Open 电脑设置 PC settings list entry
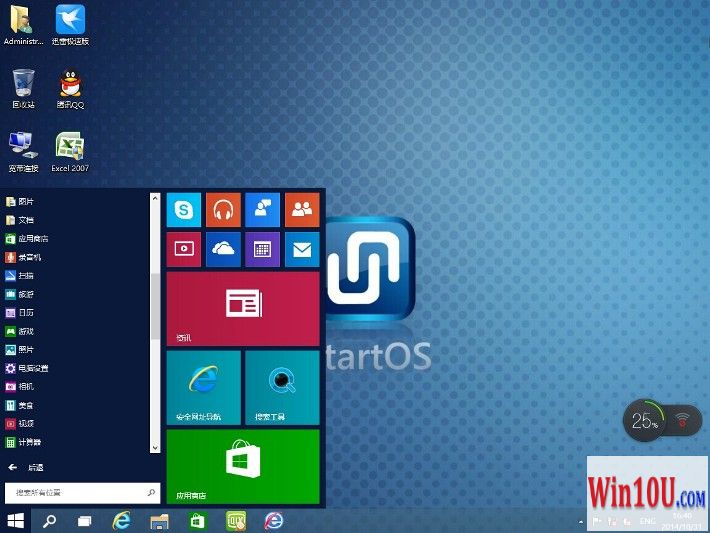The image size is (710, 533). [27, 368]
